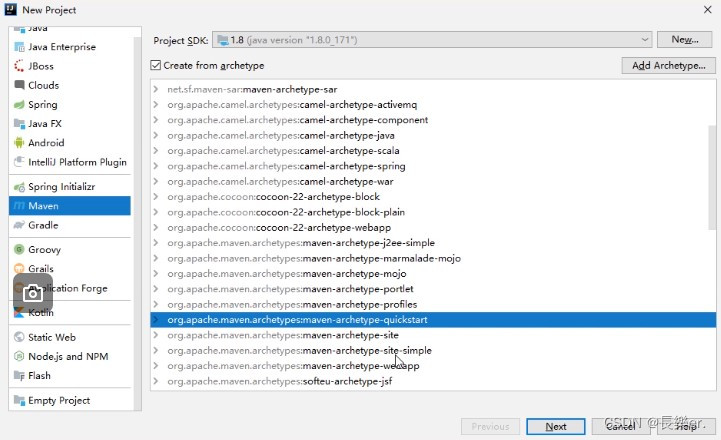Expand the maven-archetype-mojo entry
This screenshot has width=721, height=440.
[x=156, y=274]
